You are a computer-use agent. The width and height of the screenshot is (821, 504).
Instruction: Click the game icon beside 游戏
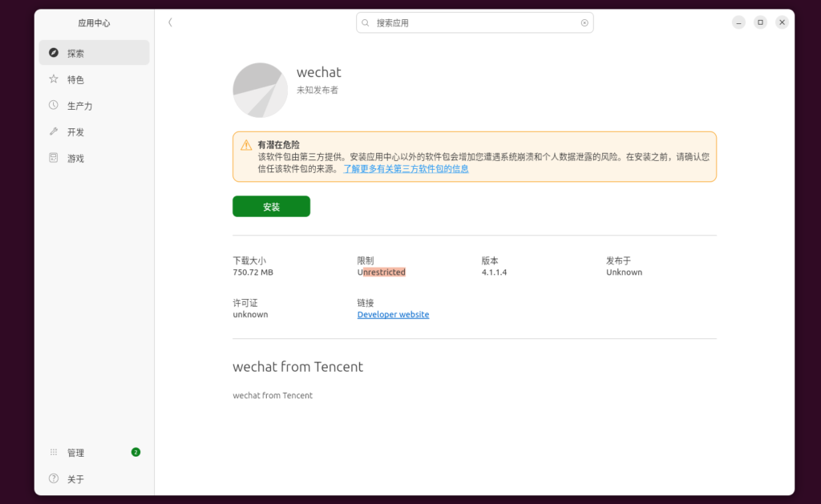coord(54,158)
